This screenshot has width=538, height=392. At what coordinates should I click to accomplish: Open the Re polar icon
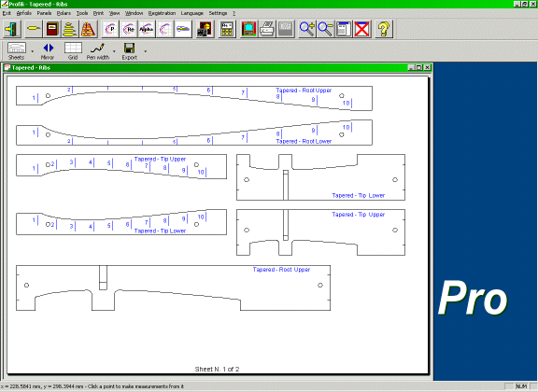pos(129,29)
